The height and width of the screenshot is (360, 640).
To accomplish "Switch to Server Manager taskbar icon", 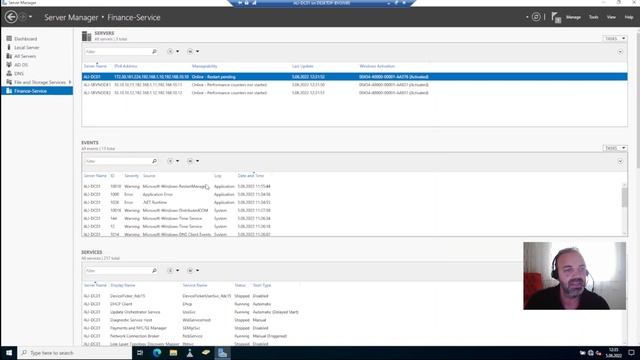I will [x=222, y=353].
